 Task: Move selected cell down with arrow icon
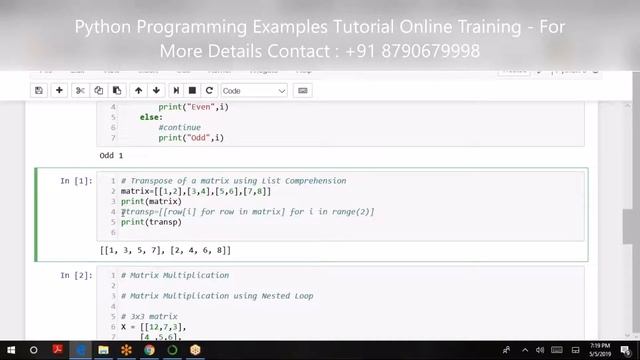pyautogui.click(x=156, y=91)
